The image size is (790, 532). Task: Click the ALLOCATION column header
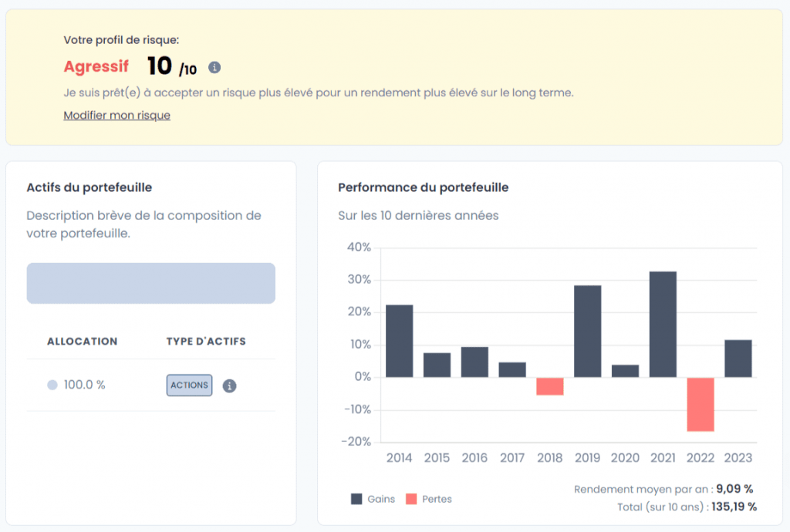[x=83, y=341]
